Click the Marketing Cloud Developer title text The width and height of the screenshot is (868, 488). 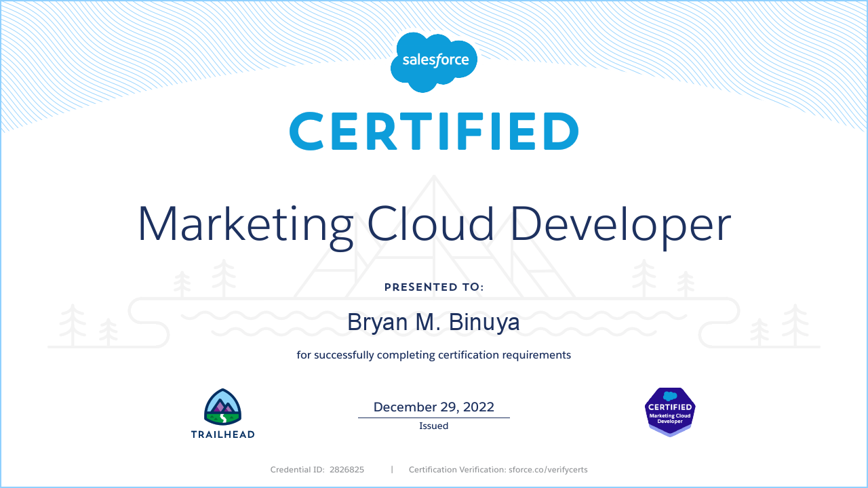[434, 225]
